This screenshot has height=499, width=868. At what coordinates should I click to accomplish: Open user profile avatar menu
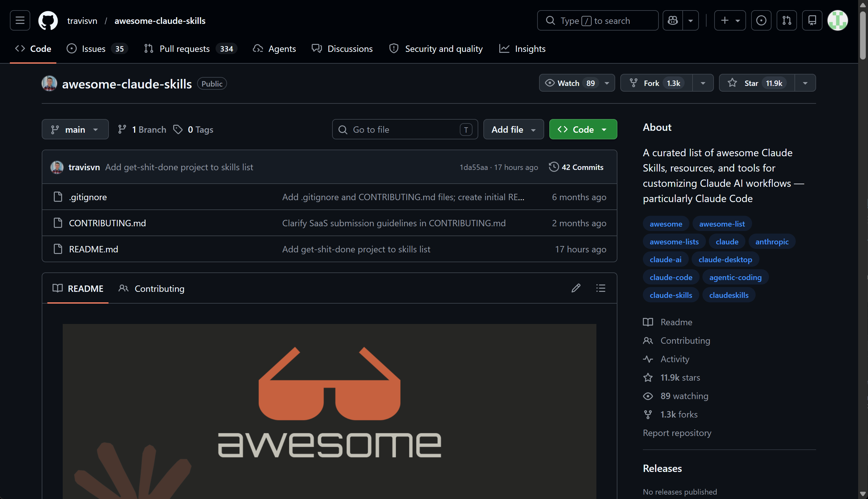click(x=837, y=21)
